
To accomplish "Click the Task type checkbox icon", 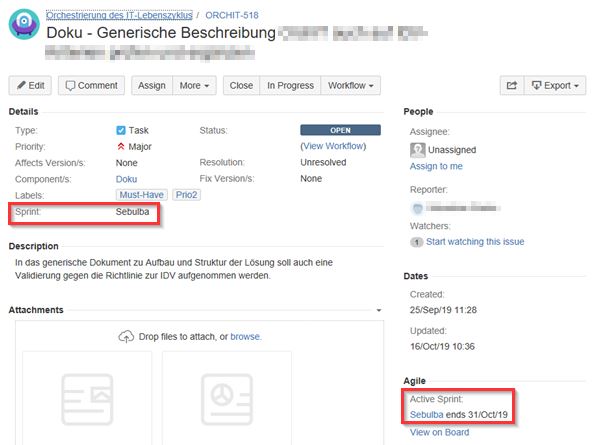I will pyautogui.click(x=121, y=131).
